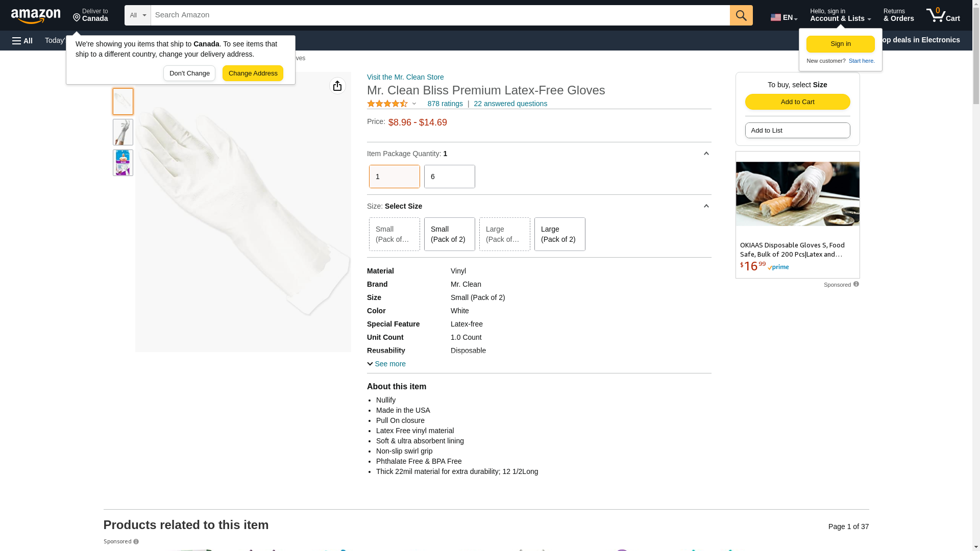Click the share icon on the product image
Viewport: 980px width, 551px height.
[337, 86]
